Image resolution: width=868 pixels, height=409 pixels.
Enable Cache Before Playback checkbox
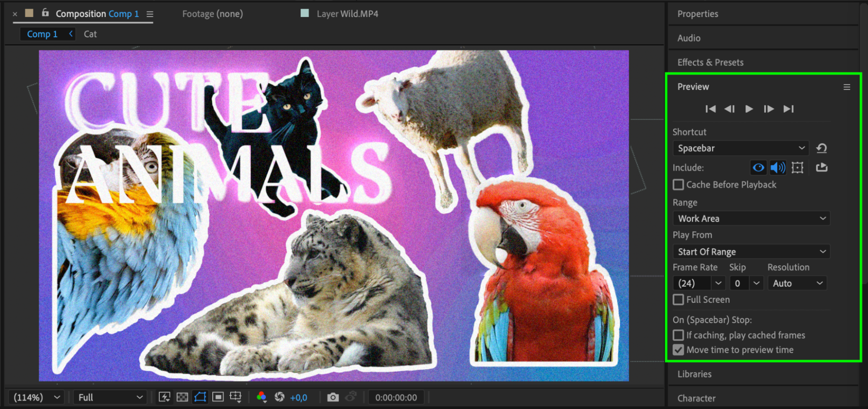point(678,185)
